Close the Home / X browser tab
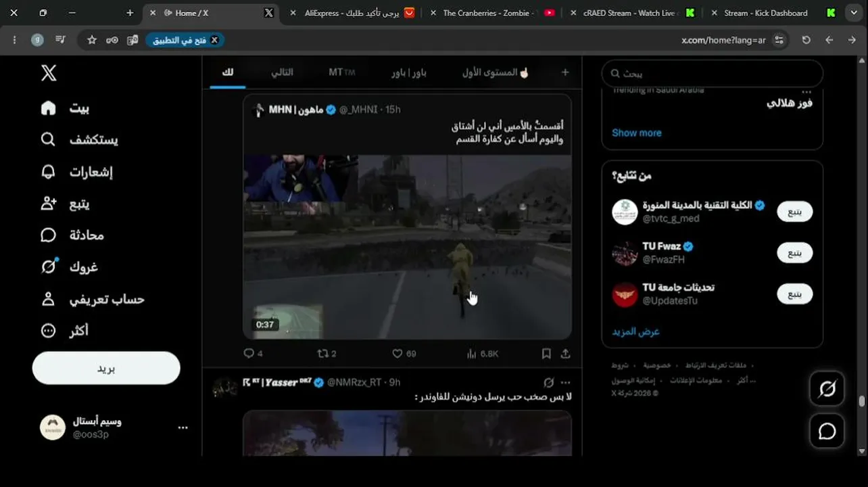Screen dimensions: 868x487 pos(152,13)
